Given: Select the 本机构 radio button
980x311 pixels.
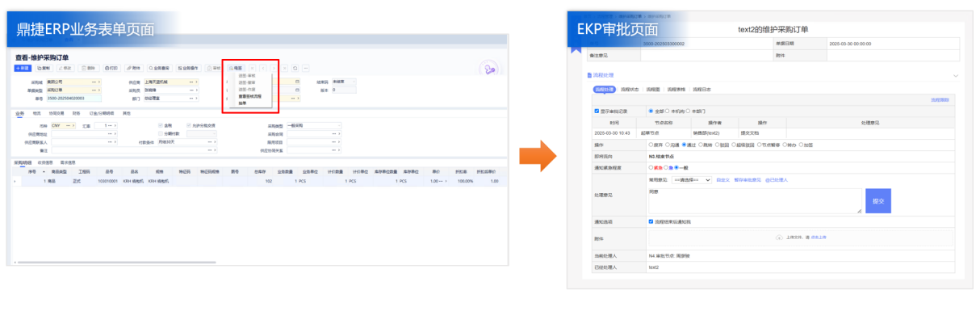Looking at the screenshot, I should click(667, 111).
